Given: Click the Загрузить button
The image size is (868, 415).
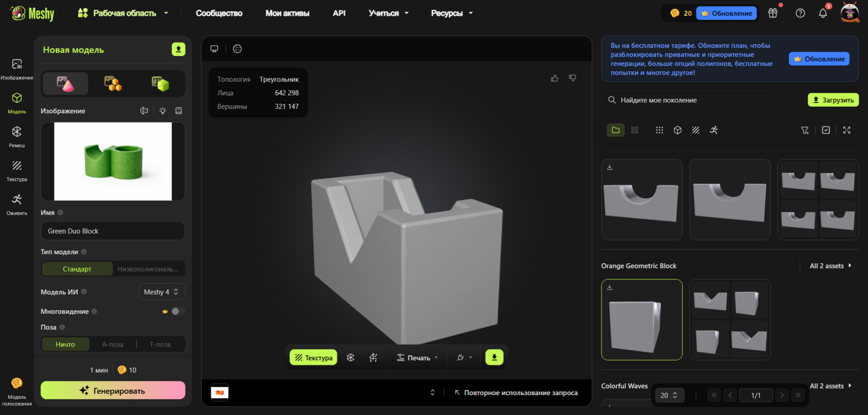Looking at the screenshot, I should coord(833,100).
